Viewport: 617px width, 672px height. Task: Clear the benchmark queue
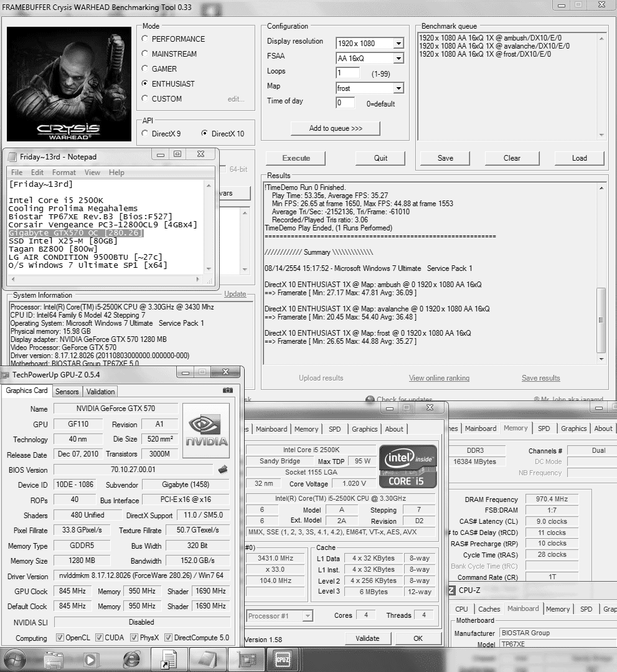tap(512, 158)
